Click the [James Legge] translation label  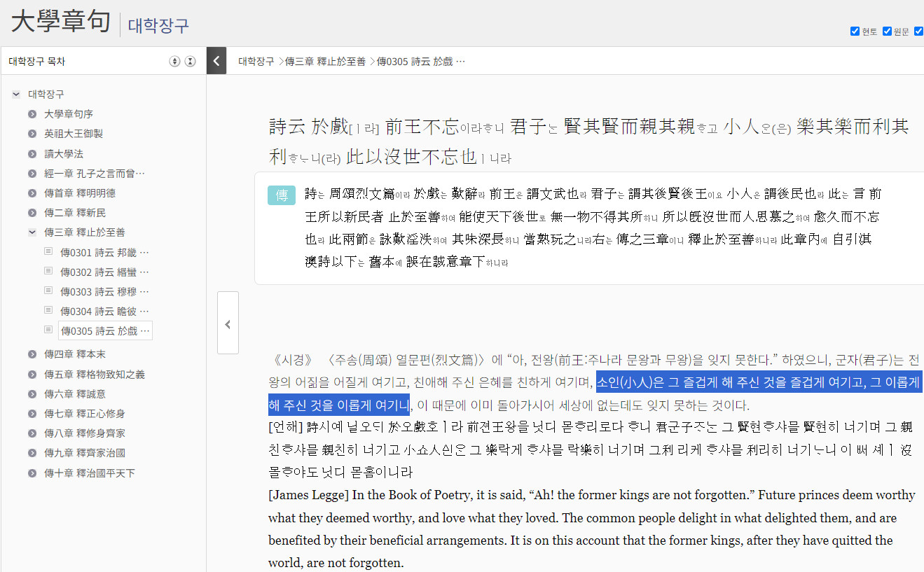(x=308, y=495)
